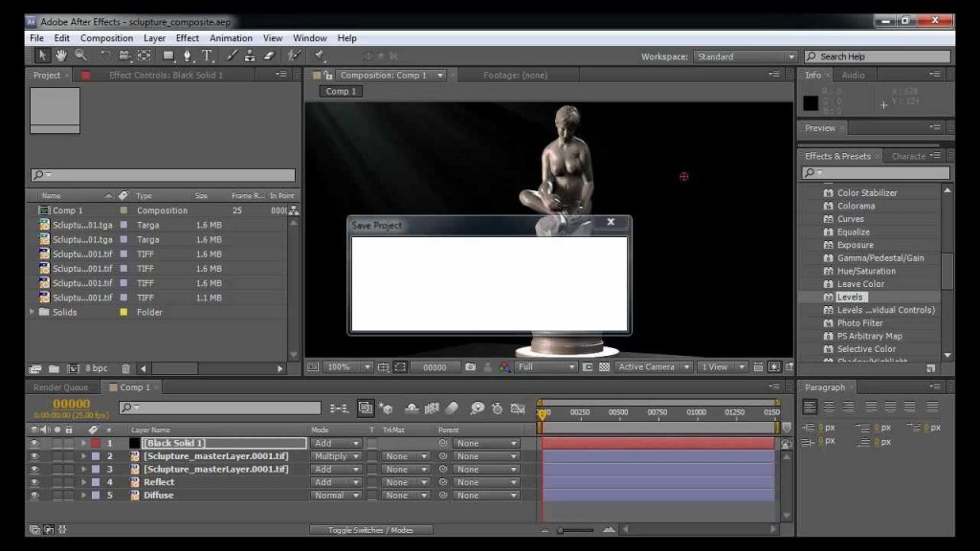The width and height of the screenshot is (980, 551).
Task: Click the black color swatch in Info panel
Action: [811, 102]
